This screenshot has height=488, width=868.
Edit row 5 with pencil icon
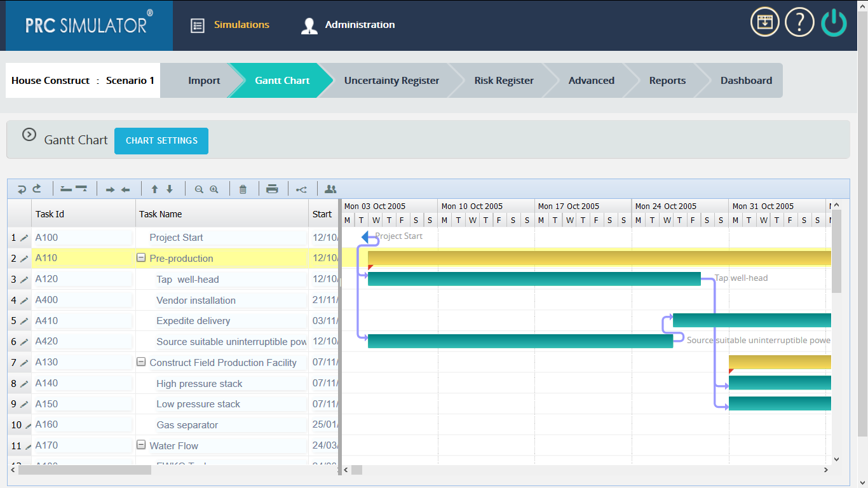point(24,322)
